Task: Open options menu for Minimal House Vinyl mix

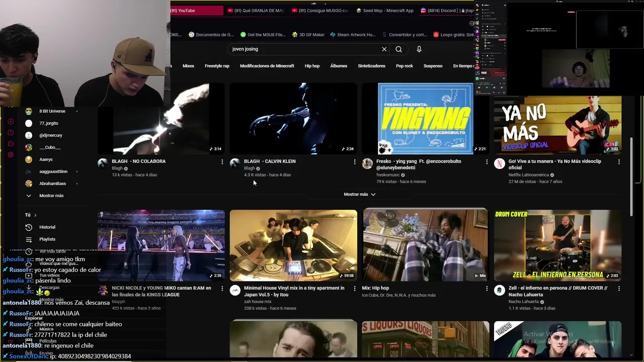Action: click(x=355, y=289)
